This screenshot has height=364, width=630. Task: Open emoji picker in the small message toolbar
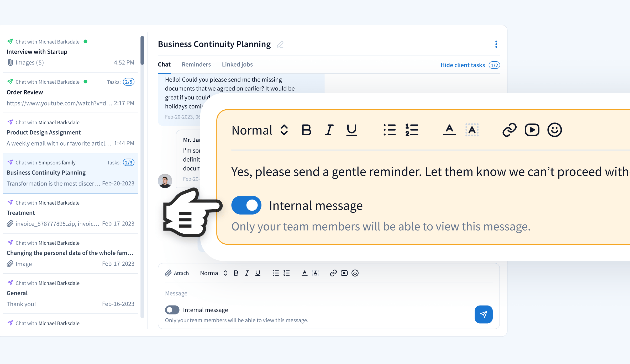click(355, 273)
